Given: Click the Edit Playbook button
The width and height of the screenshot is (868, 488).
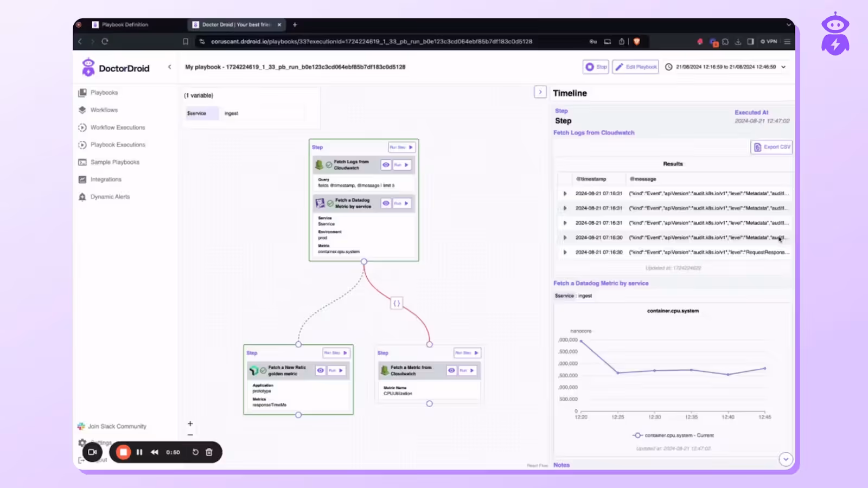Looking at the screenshot, I should tap(636, 67).
